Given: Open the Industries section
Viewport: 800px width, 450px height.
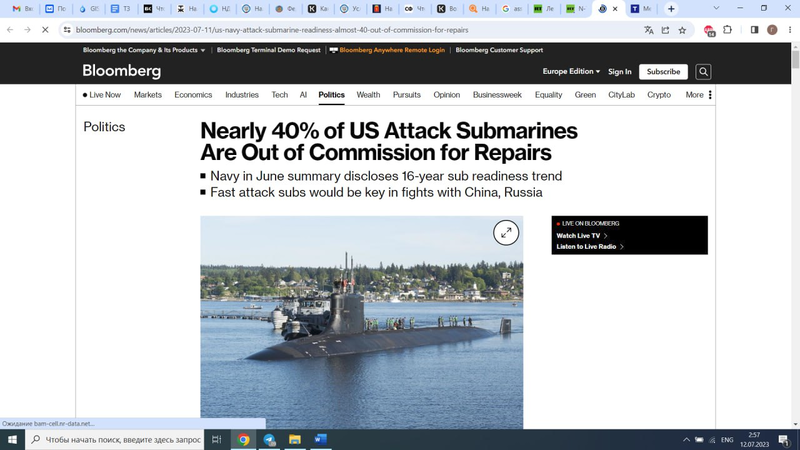Looking at the screenshot, I should click(x=242, y=95).
